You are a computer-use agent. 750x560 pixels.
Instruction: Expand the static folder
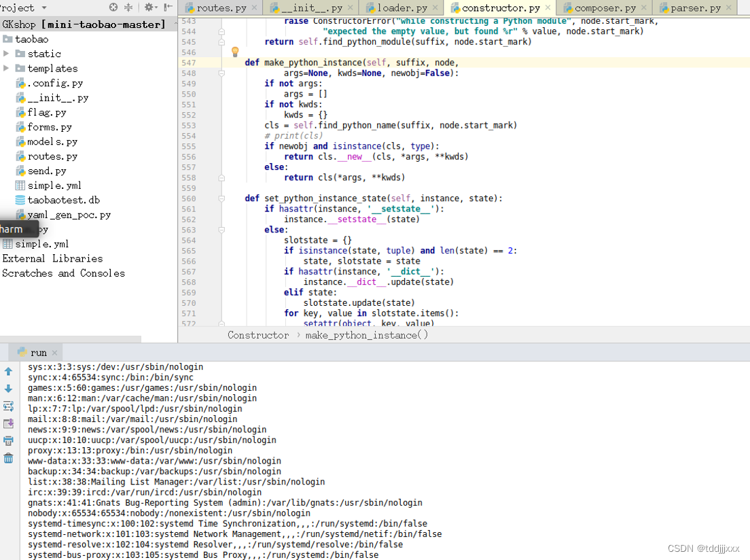(6, 54)
